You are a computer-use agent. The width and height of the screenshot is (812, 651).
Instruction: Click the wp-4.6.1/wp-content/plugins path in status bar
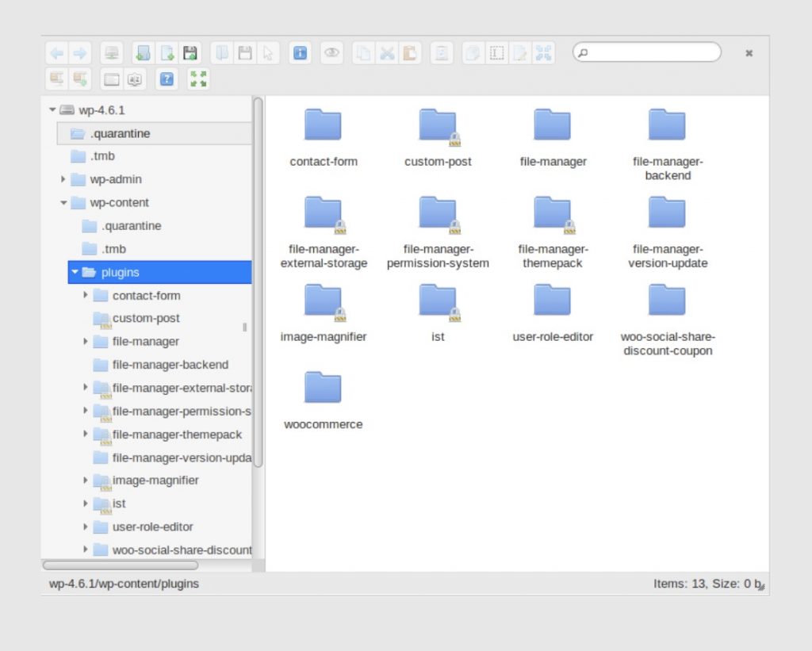tap(124, 584)
